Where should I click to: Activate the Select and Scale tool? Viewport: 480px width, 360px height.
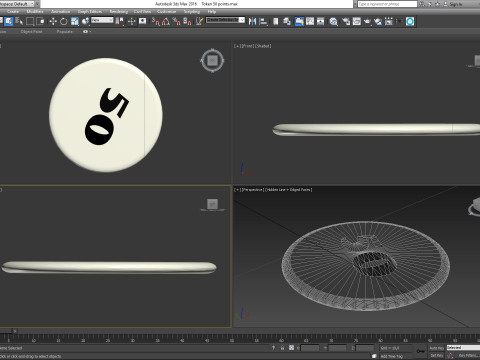75,22
